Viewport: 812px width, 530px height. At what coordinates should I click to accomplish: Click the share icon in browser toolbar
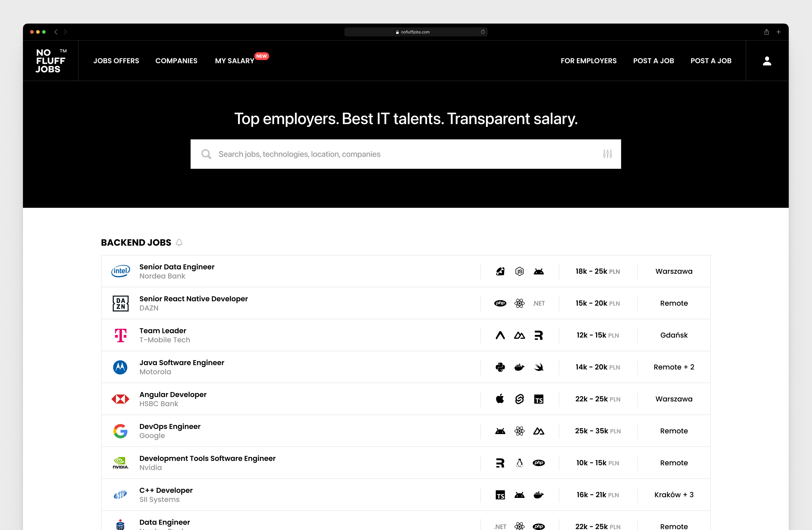[766, 32]
